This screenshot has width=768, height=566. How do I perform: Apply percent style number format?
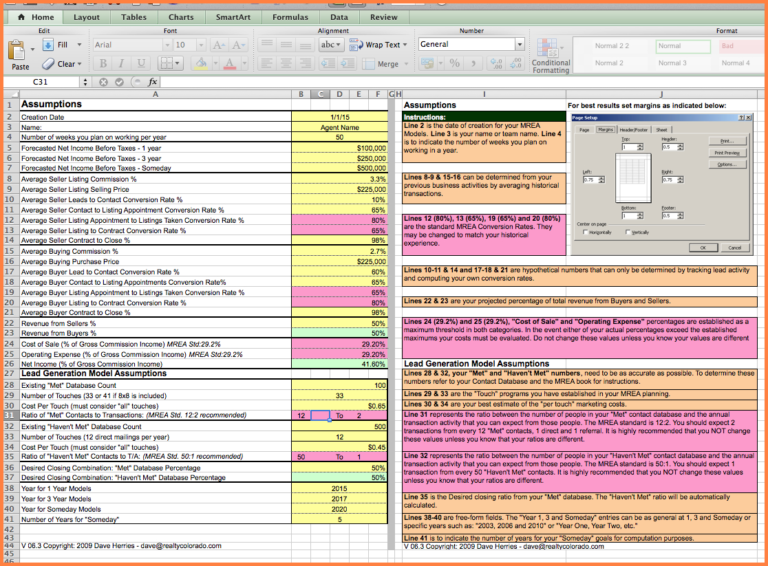click(455, 63)
